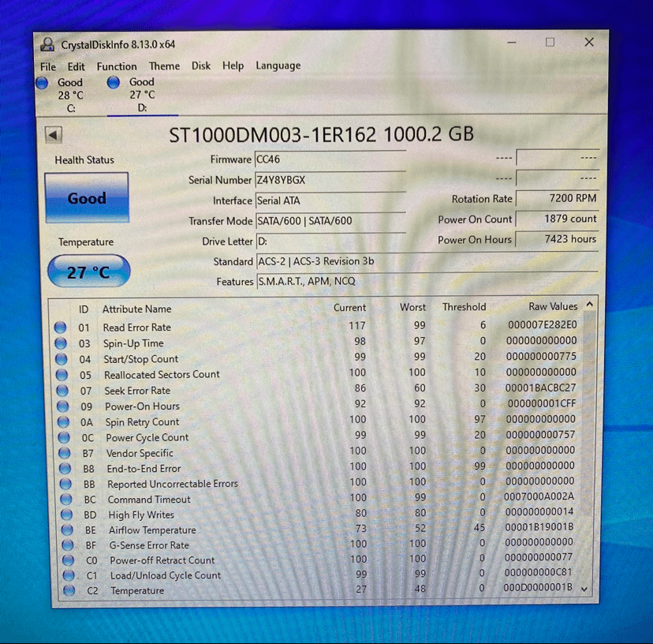Open the Theme menu

click(165, 66)
